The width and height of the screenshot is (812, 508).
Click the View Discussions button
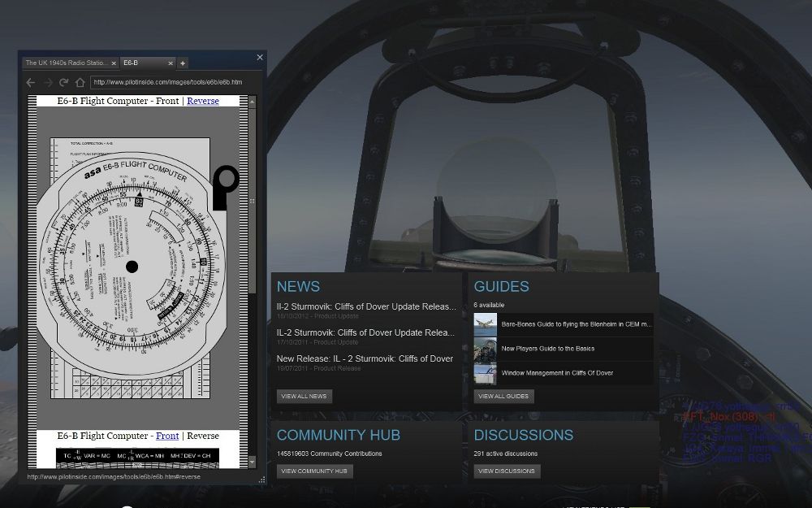(x=507, y=471)
